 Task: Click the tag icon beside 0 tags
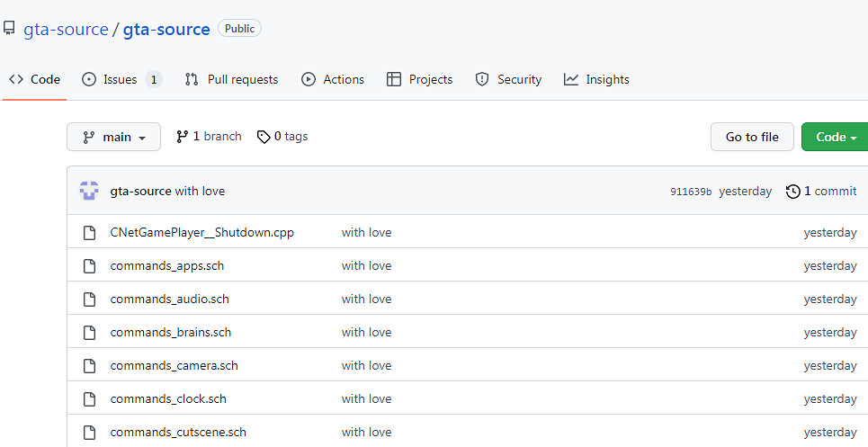pos(264,137)
